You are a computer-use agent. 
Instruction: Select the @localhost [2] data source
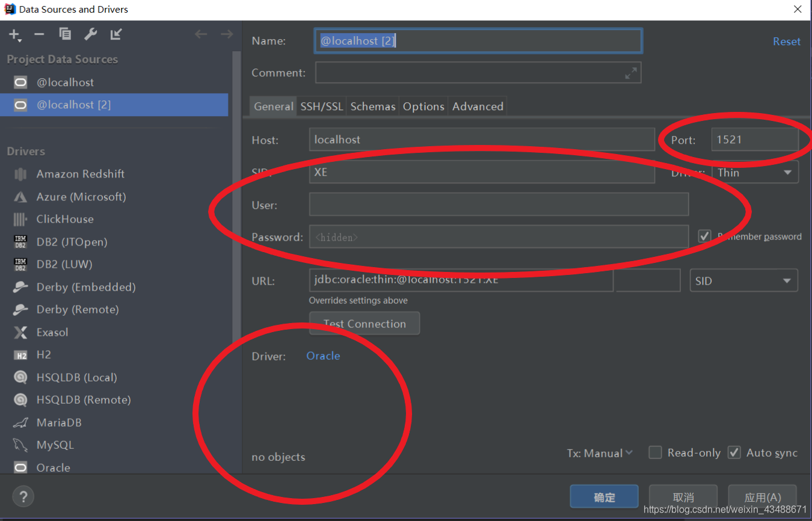pyautogui.click(x=114, y=105)
